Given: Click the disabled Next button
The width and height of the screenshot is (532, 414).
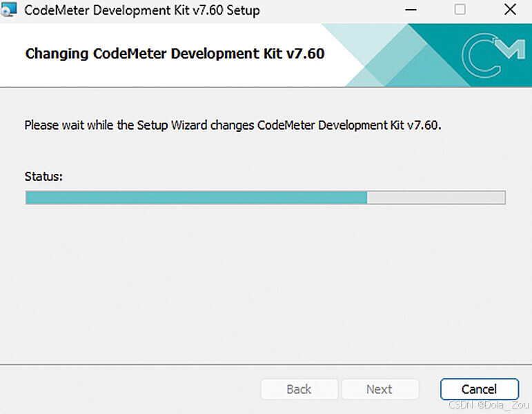Looking at the screenshot, I should point(380,389).
